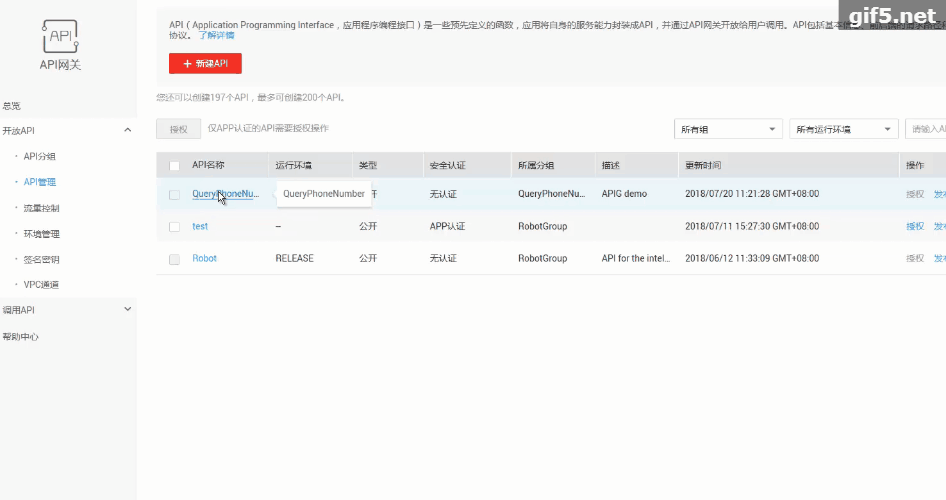Screen dimensions: 946x500
Task: Click the 描述 column header
Action: (x=611, y=165)
